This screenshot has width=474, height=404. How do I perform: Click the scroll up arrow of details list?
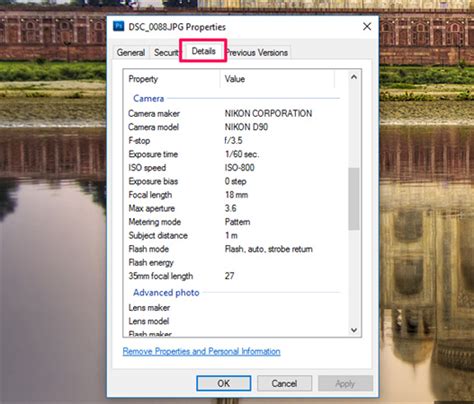(354, 77)
